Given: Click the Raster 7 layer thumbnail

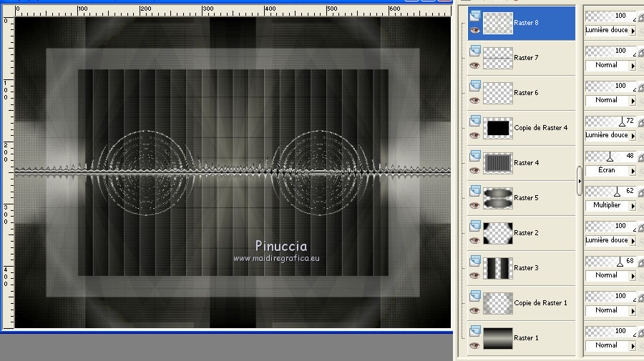Looking at the screenshot, I should [x=498, y=58].
